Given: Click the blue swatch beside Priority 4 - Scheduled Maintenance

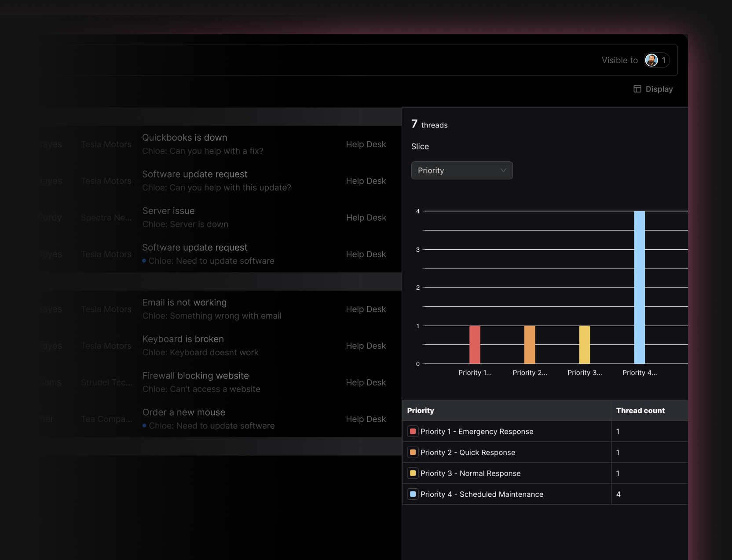Looking at the screenshot, I should pos(413,494).
